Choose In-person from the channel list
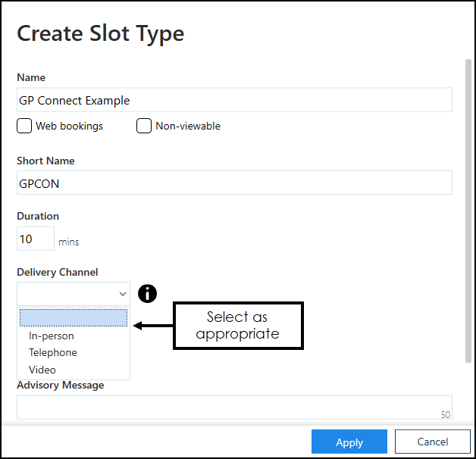The image size is (476, 459). coord(52,336)
